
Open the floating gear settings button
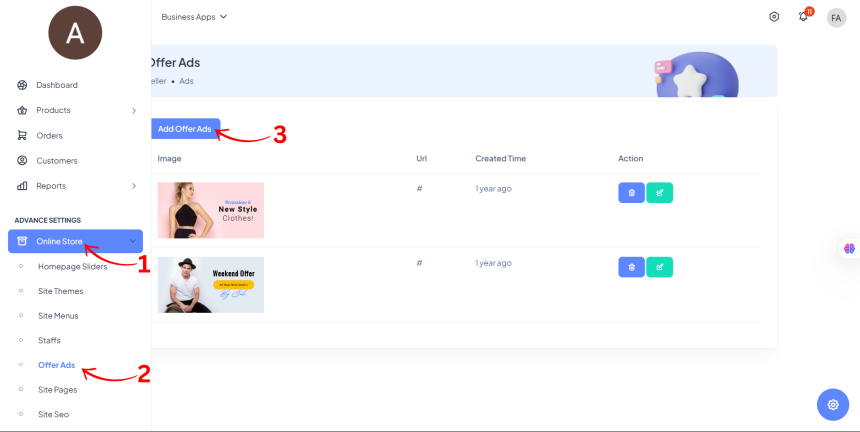(x=832, y=404)
